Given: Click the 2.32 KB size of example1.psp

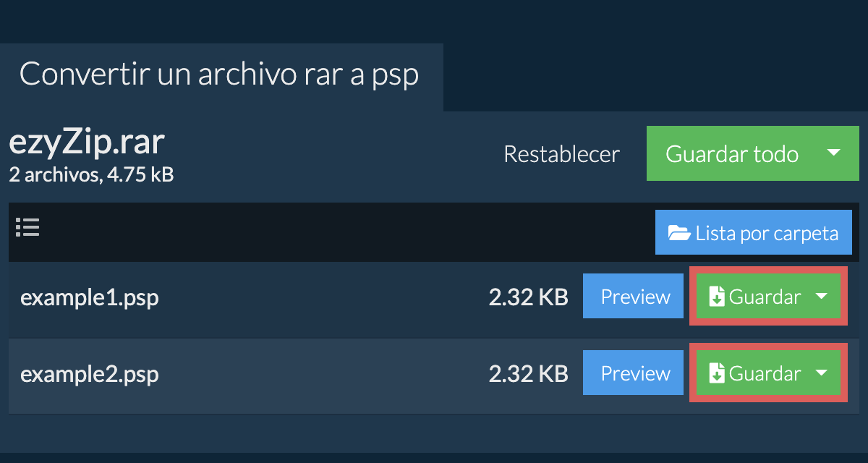Looking at the screenshot, I should 528,297.
